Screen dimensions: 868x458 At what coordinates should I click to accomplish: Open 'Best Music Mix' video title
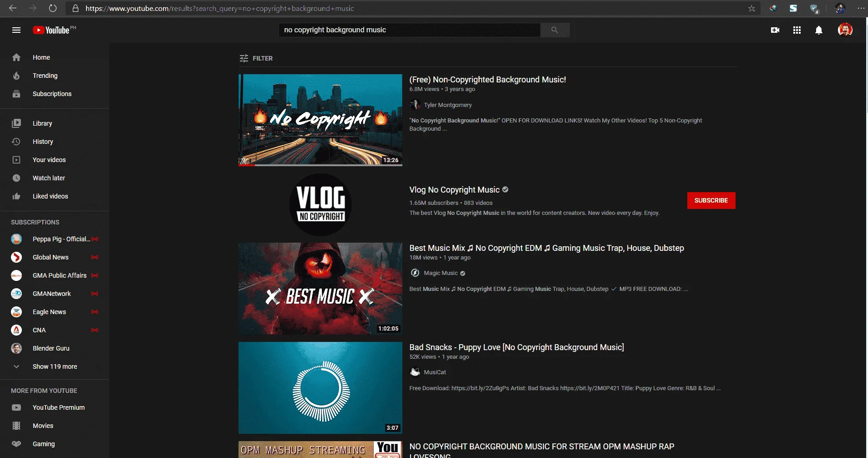(547, 248)
